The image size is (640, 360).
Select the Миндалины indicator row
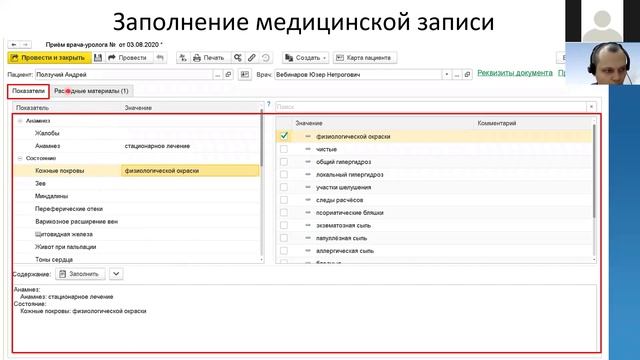137,196
